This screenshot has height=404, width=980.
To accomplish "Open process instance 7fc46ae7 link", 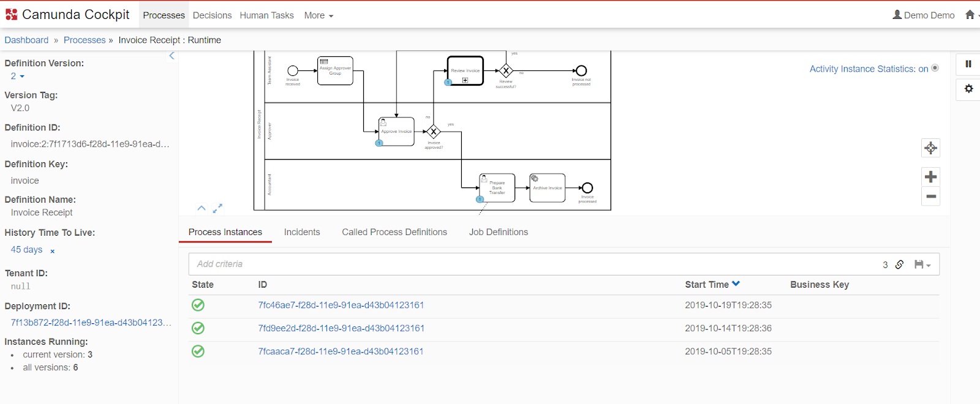I will 341,305.
